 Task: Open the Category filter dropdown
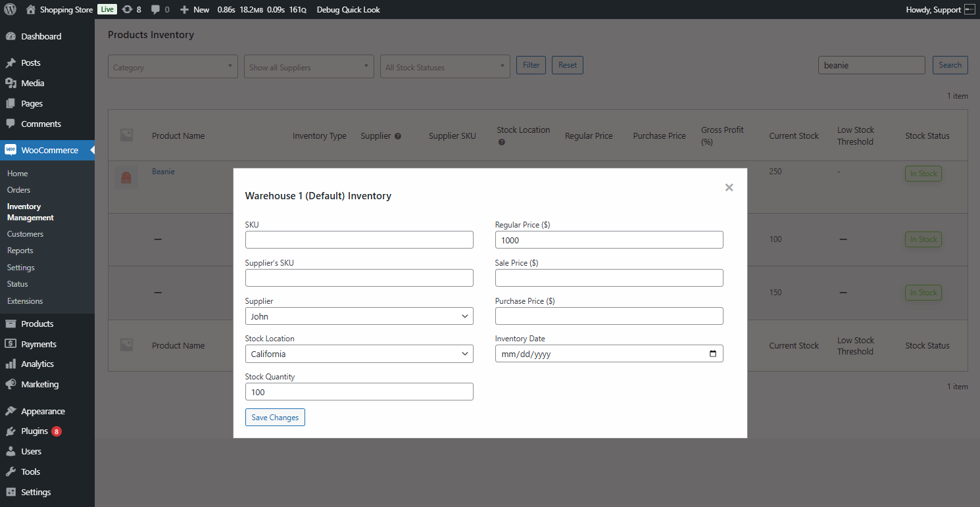(173, 66)
